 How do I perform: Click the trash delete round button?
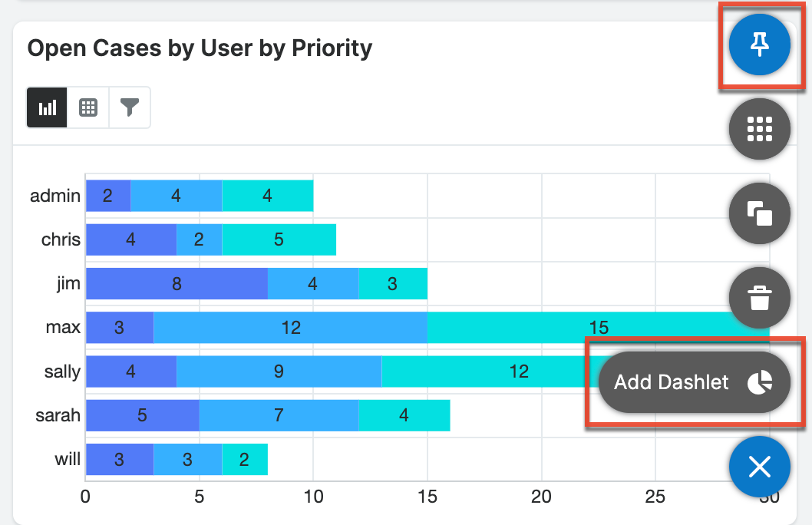tap(759, 297)
